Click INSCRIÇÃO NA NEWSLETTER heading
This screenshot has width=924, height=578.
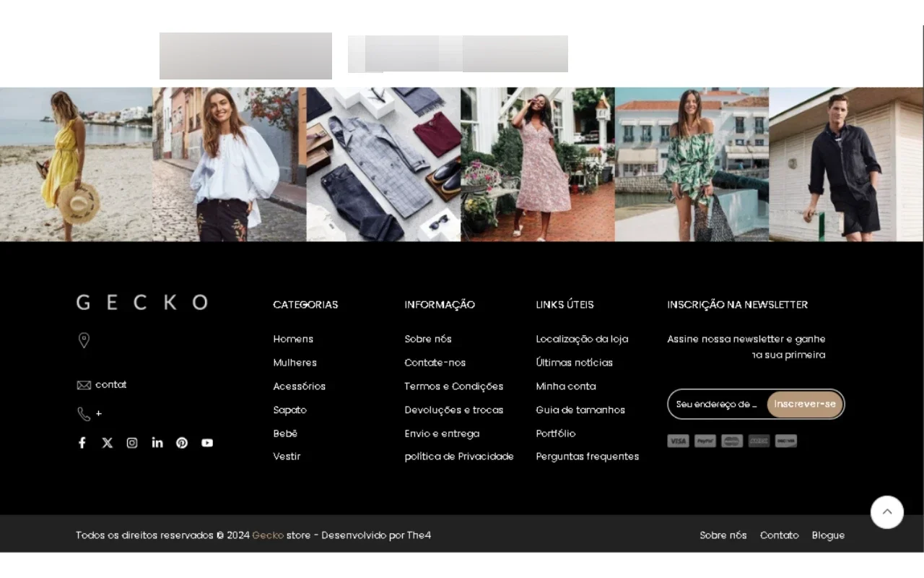click(x=737, y=305)
